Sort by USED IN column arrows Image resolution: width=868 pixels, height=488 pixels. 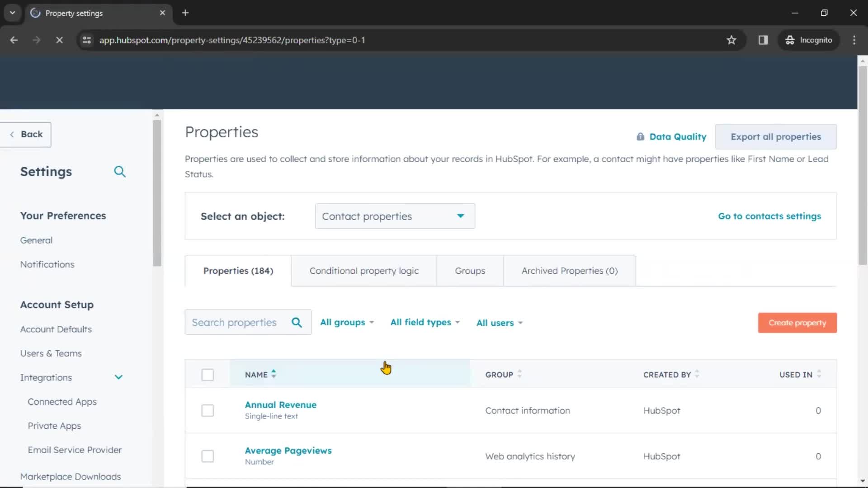[x=819, y=374]
